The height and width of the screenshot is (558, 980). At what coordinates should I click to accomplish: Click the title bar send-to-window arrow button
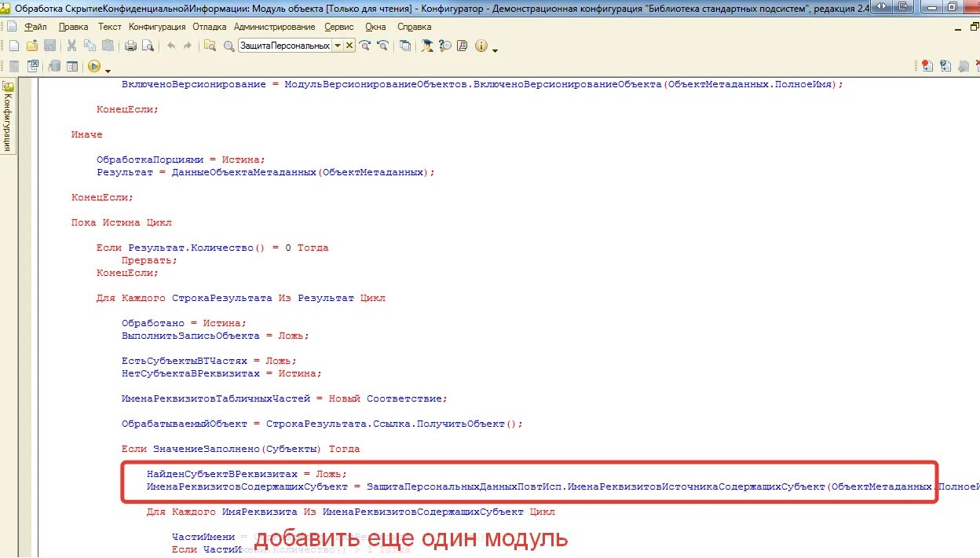(x=903, y=6)
